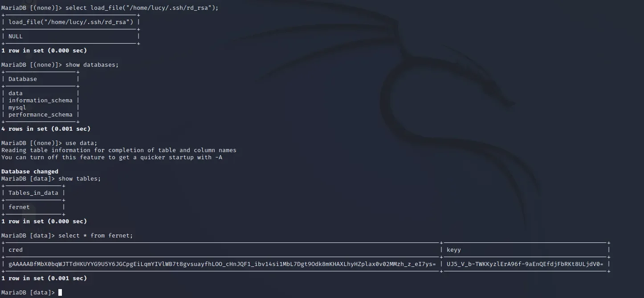Click the encrypted cred value starting with gAAAAA
The width and height of the screenshot is (644, 298).
click(222, 264)
